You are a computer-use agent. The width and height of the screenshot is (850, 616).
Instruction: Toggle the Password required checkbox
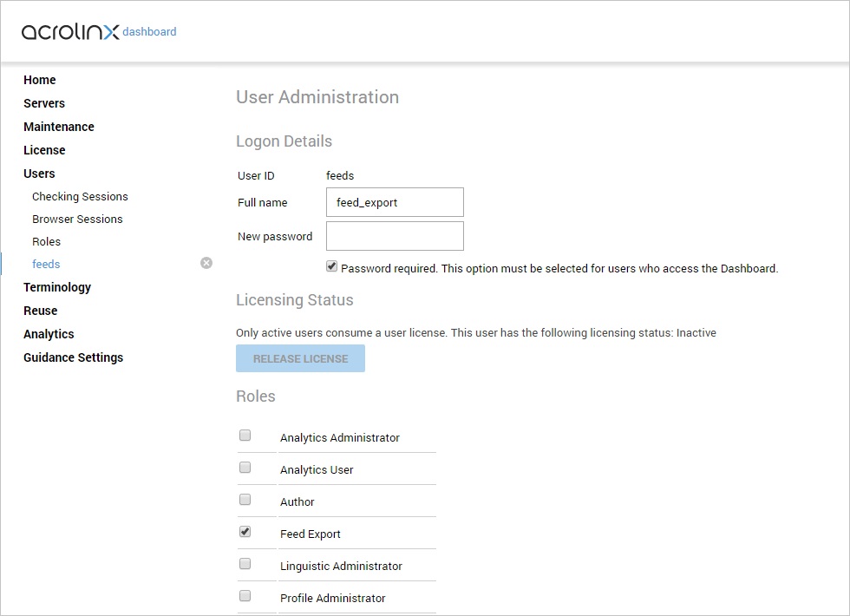pyautogui.click(x=331, y=266)
